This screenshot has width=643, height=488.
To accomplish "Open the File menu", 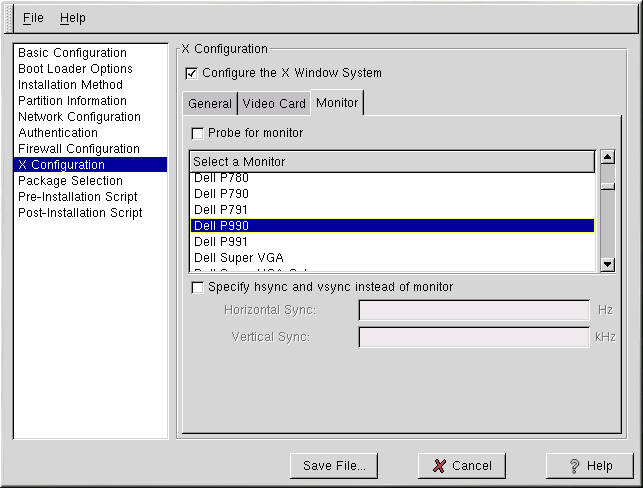I will pos(33,18).
